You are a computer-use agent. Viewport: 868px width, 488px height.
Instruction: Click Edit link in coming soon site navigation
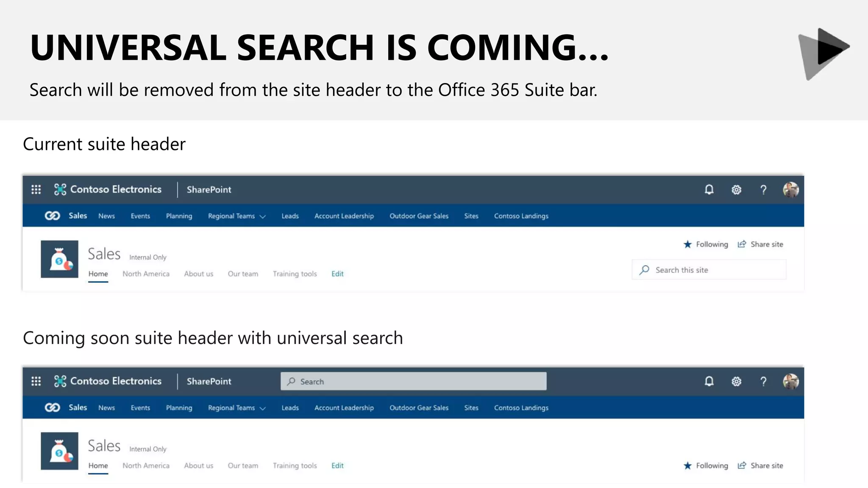tap(337, 466)
